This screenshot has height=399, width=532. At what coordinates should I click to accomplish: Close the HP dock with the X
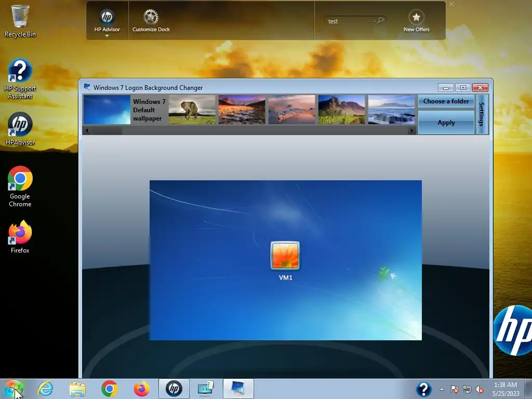coord(451,4)
